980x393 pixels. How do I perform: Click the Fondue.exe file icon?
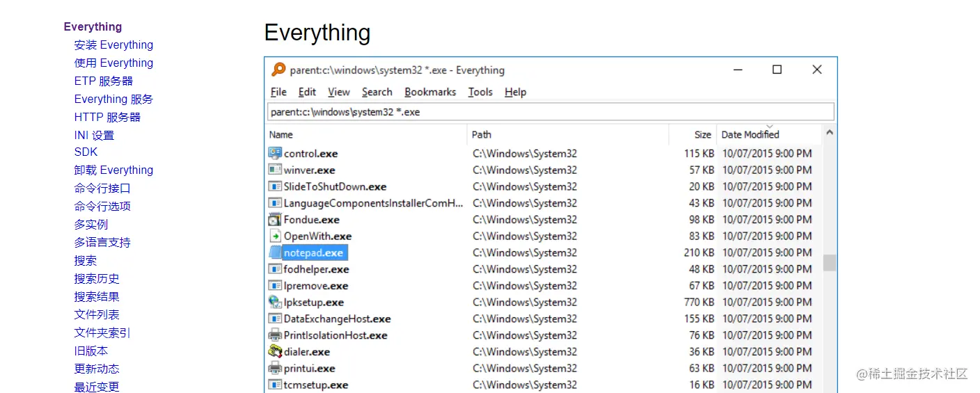click(275, 219)
